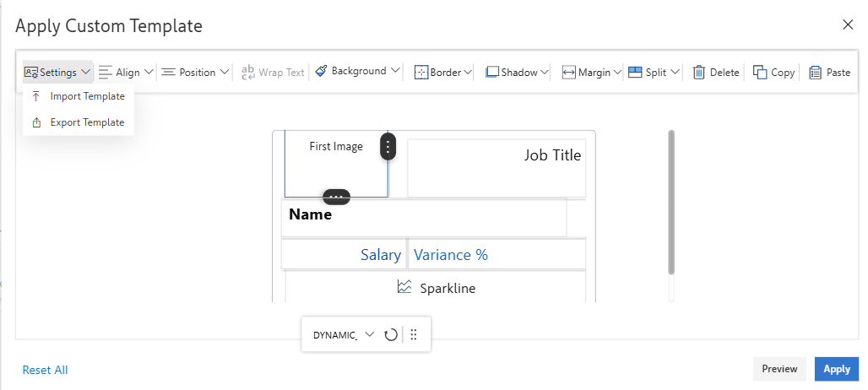The width and height of the screenshot is (868, 390).
Task: Open the Dynamic mode dropdown
Action: click(370, 335)
